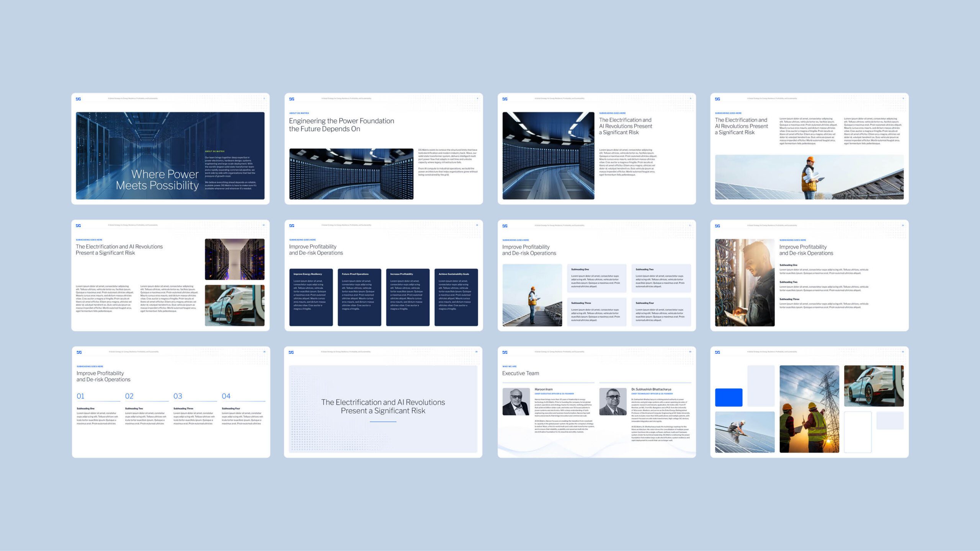Click the Increase Profitability card

[x=408, y=297]
